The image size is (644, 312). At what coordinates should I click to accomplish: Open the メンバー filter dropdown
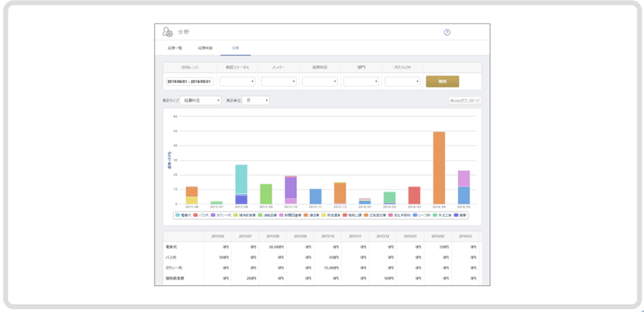279,82
